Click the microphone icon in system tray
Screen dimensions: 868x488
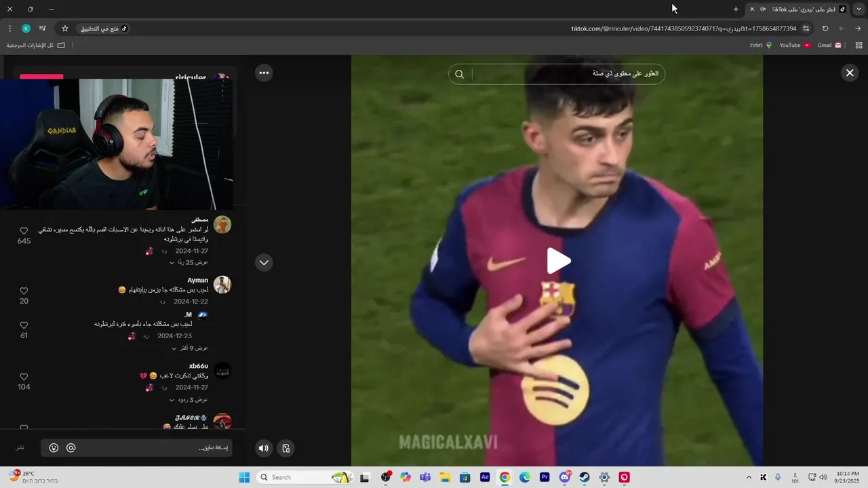(x=778, y=477)
